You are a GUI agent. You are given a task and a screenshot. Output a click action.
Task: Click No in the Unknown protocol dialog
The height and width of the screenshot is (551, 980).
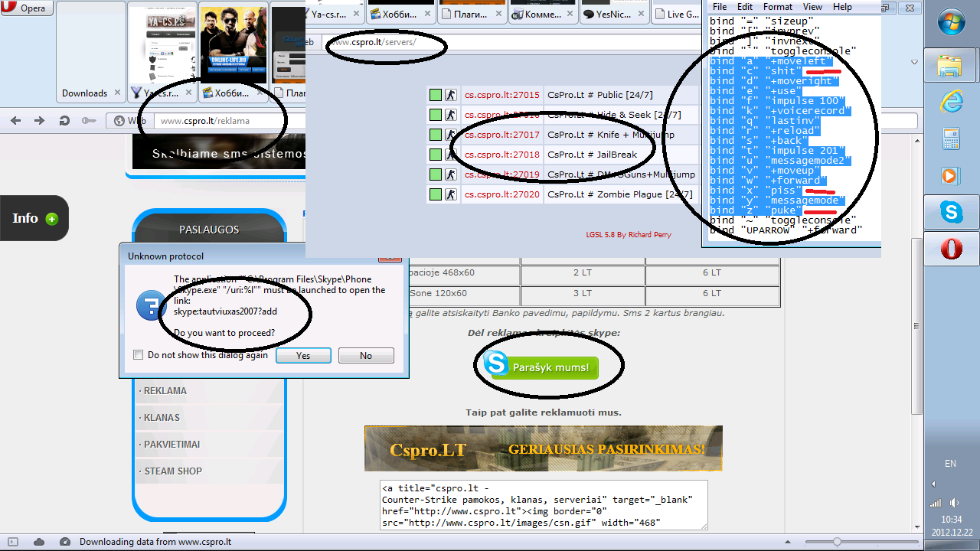click(366, 355)
